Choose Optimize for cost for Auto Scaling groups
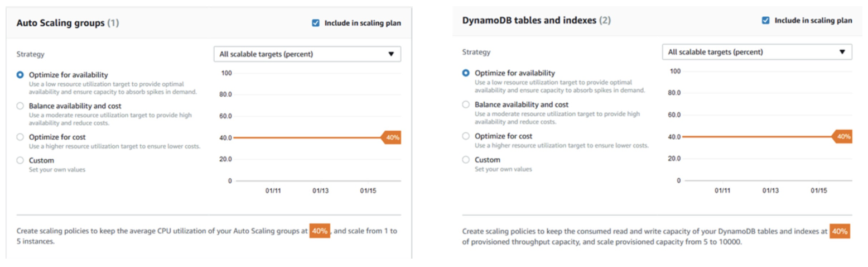 tap(21, 137)
